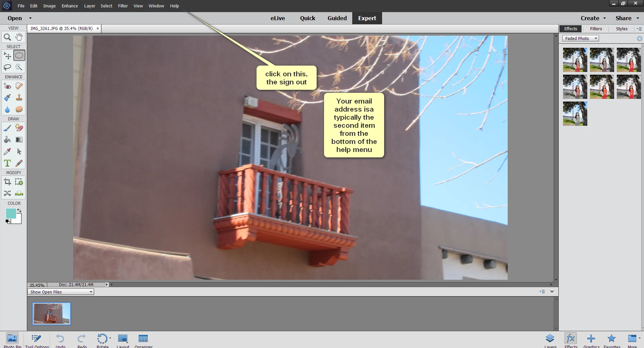
Task: Apply the first Faded Photo effect thumbnail
Action: point(575,60)
